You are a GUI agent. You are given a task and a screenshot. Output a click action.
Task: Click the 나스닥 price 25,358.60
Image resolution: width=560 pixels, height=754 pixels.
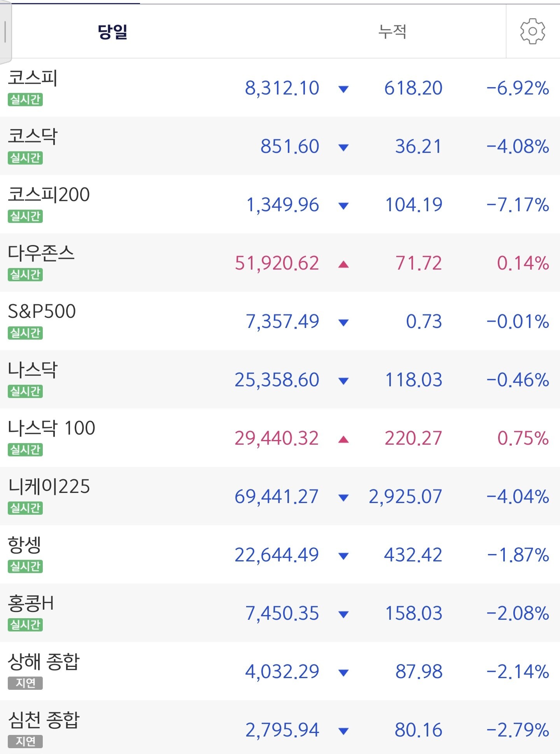pyautogui.click(x=277, y=380)
